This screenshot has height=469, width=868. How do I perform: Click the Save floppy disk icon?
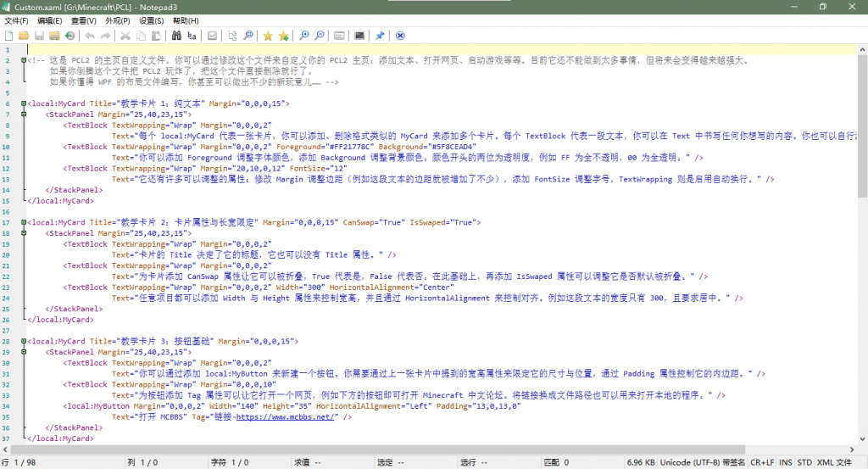coord(39,36)
